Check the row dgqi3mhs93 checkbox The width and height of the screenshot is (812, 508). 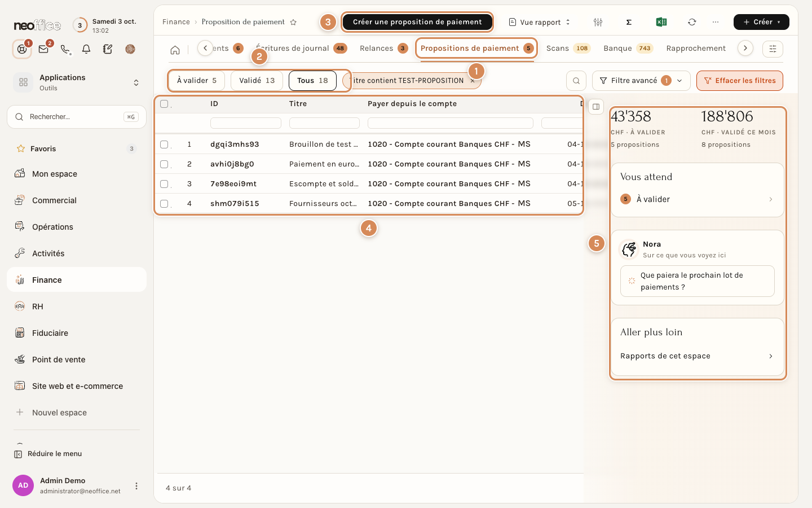[x=164, y=144]
